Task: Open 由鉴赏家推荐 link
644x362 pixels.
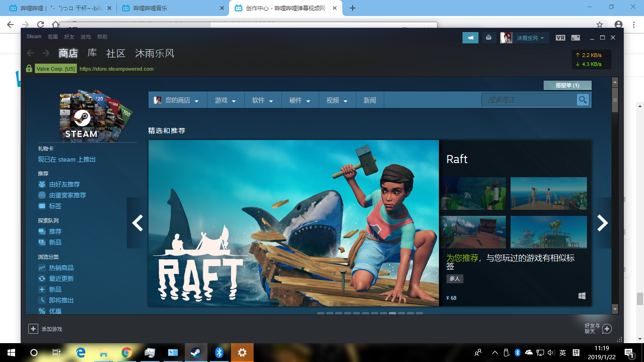Action: tap(62, 195)
